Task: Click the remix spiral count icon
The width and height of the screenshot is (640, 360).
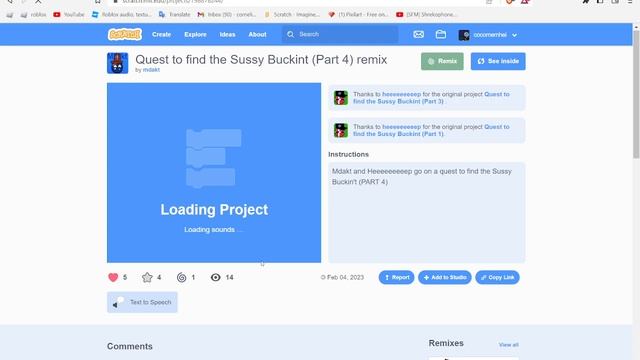Action: [x=182, y=278]
